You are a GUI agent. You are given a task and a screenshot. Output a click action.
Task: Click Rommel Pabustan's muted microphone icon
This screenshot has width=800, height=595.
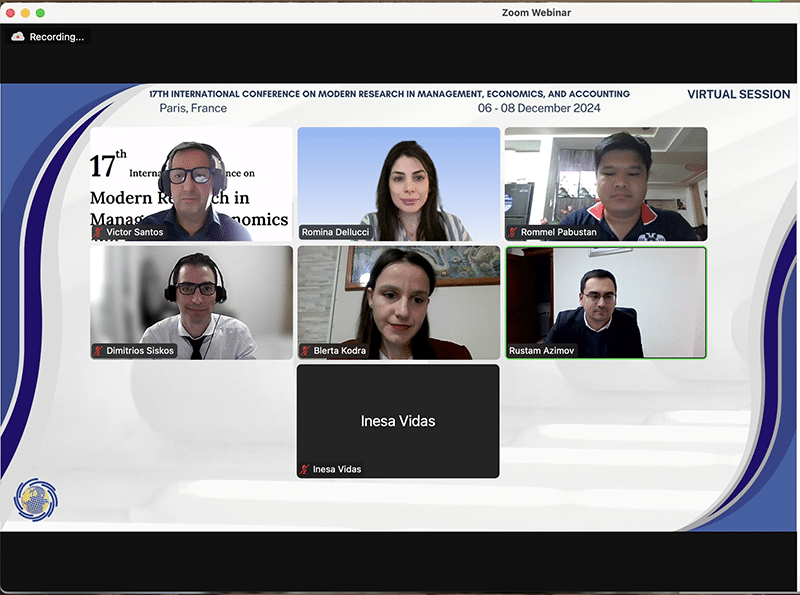click(x=513, y=232)
